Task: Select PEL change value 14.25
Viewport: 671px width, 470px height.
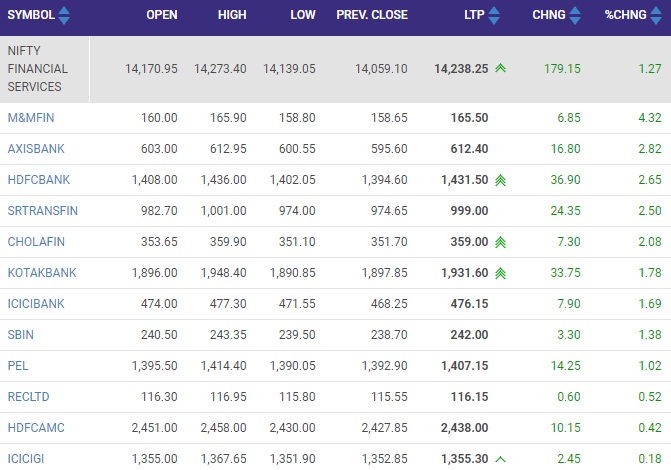Action: (x=566, y=366)
